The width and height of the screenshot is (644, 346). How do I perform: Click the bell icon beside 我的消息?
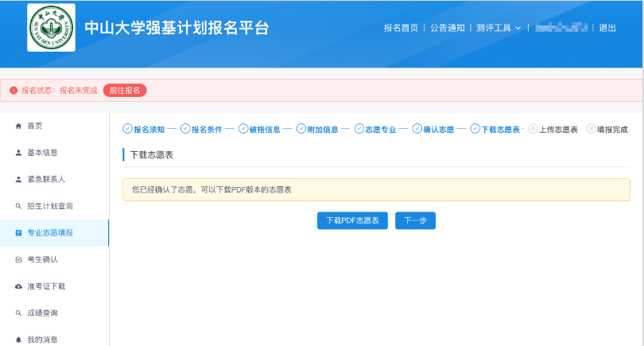point(19,340)
